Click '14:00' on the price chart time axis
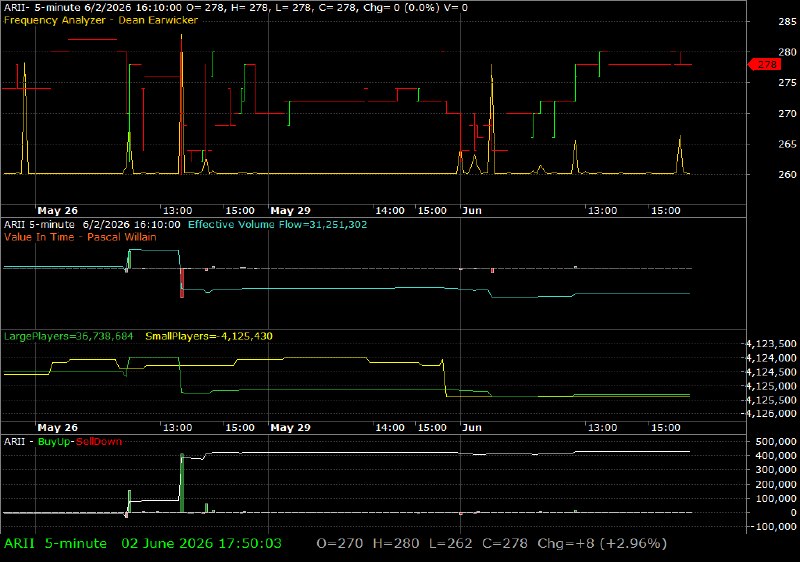 coord(390,210)
